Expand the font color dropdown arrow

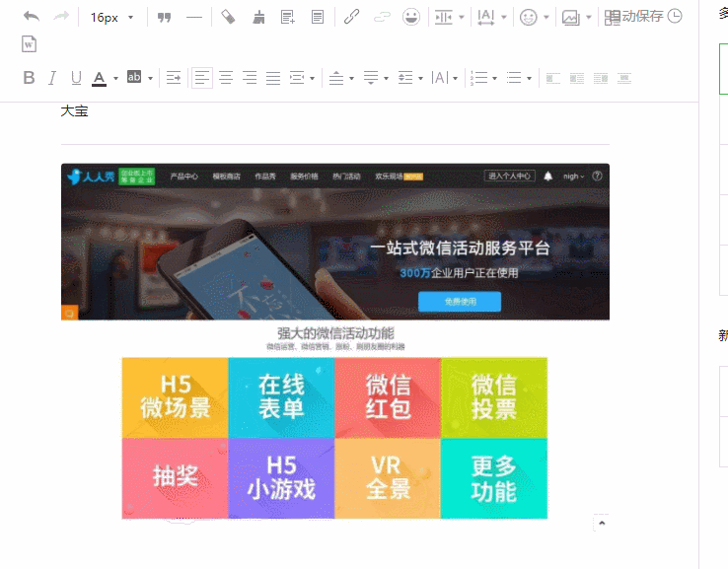(115, 79)
